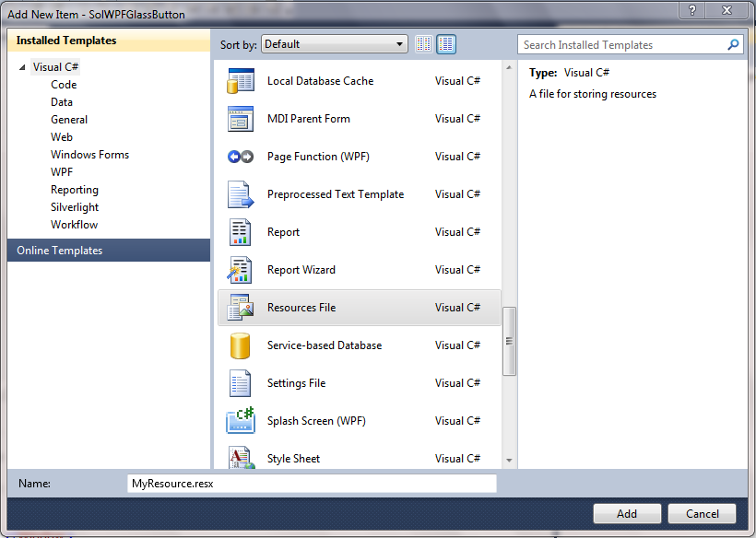This screenshot has width=756, height=538.
Task: Select the Workflow category
Action: pos(75,225)
